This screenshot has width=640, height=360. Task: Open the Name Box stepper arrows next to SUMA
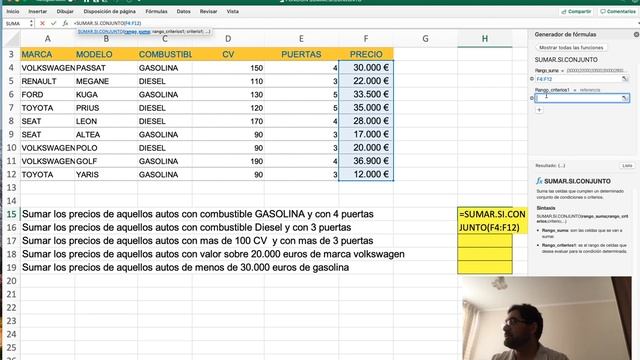pos(31,24)
